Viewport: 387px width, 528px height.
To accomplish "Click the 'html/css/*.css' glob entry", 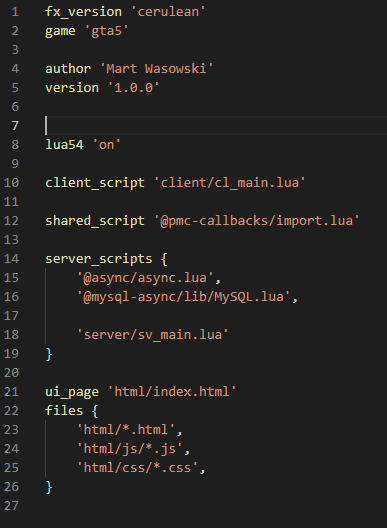I will click(x=137, y=468).
